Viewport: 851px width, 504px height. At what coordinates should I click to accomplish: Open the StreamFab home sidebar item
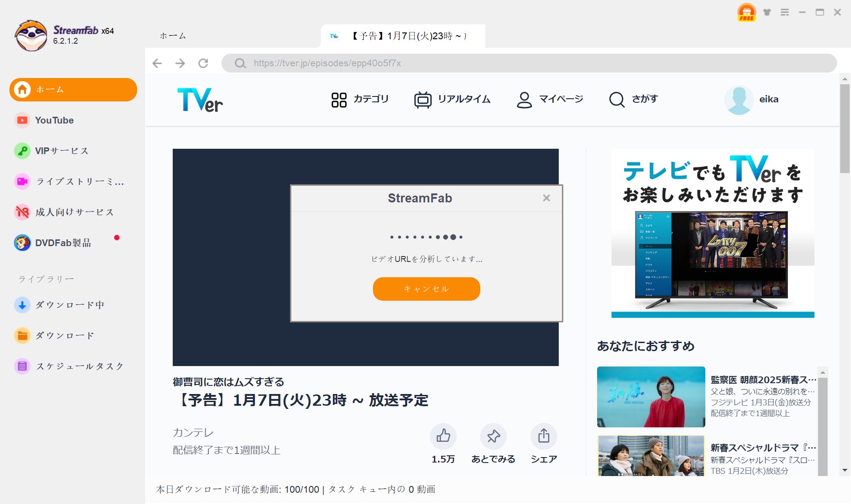(x=73, y=90)
